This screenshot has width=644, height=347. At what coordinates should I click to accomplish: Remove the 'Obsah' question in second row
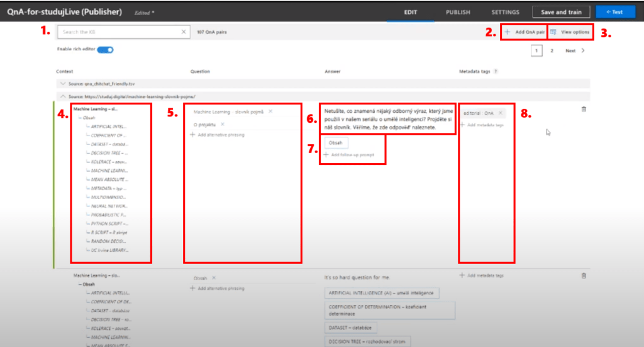pyautogui.click(x=214, y=278)
